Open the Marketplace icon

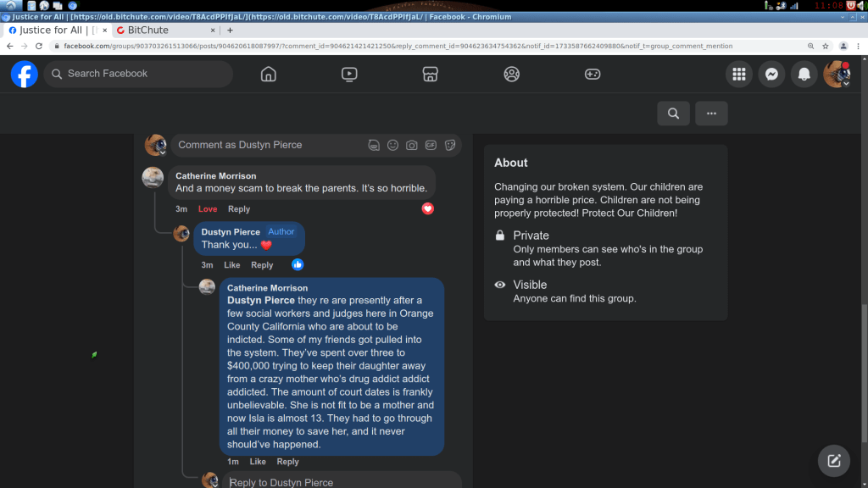430,74
